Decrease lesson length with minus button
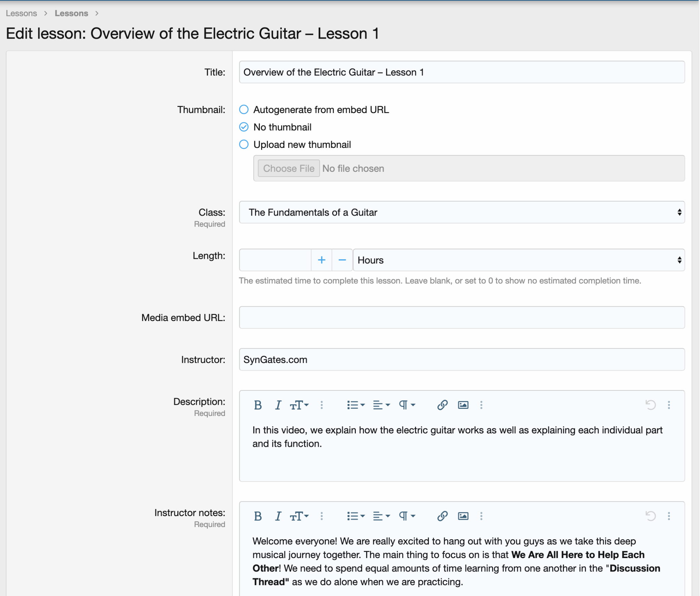The width and height of the screenshot is (700, 596). pyautogui.click(x=342, y=260)
